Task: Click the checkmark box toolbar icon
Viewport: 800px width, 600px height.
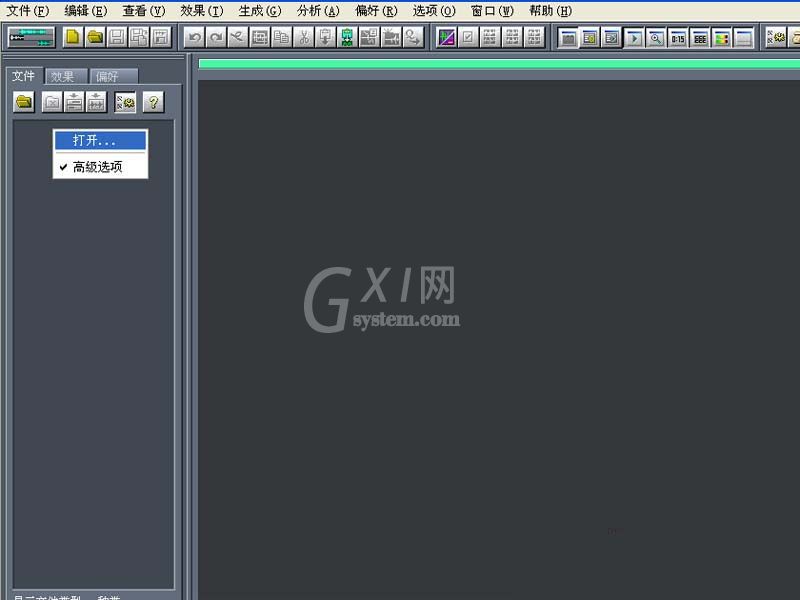Action: pos(468,37)
